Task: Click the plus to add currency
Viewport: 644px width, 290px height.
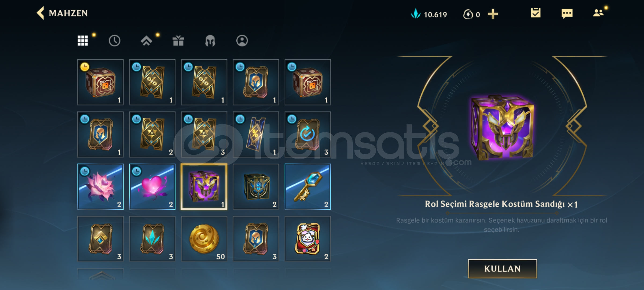Action: click(x=493, y=14)
